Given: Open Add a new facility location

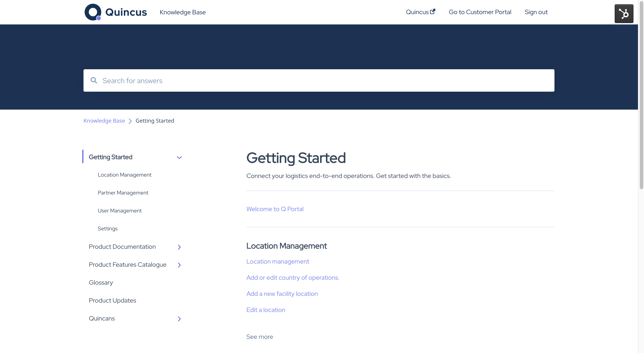Looking at the screenshot, I should [282, 294].
